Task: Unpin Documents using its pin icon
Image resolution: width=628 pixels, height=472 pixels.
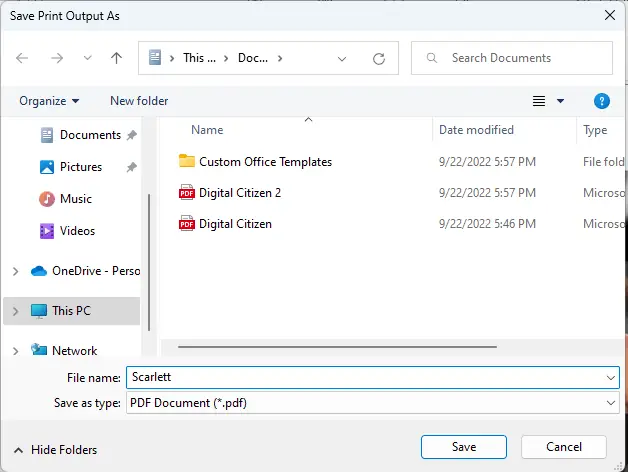Action: point(132,135)
